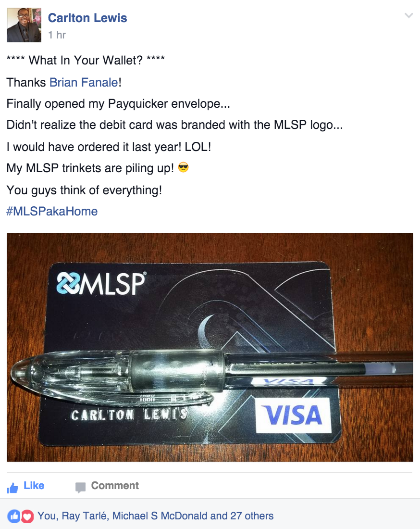The width and height of the screenshot is (420, 529).
Task: Click the blue like reaction icon
Action: point(14,516)
